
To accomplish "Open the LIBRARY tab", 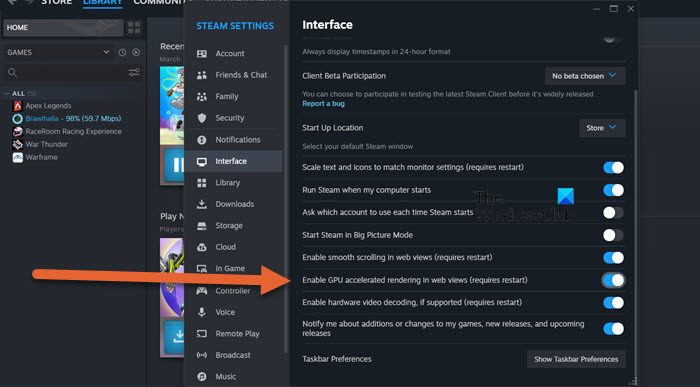I will [x=102, y=2].
